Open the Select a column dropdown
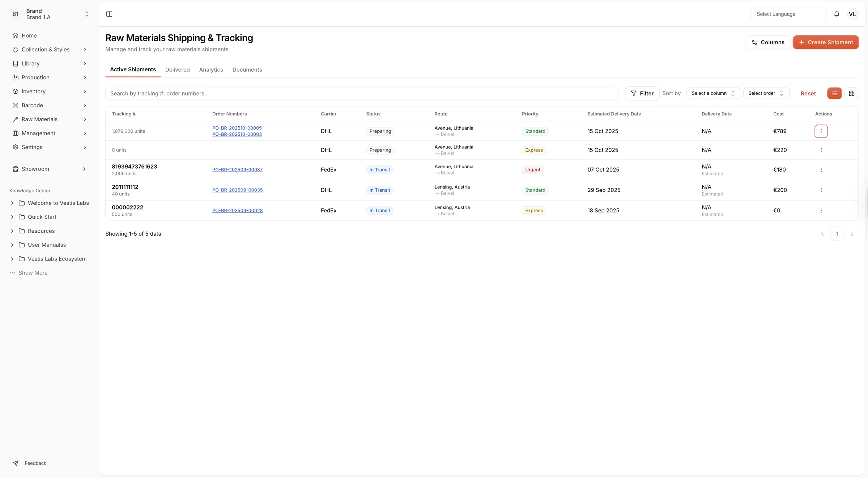868x478 pixels. click(713, 93)
